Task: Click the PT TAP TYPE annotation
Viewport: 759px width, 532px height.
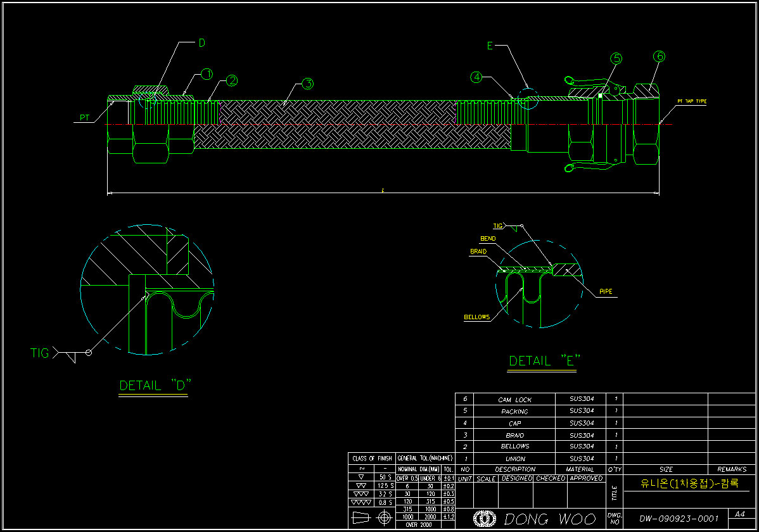Action: [692, 101]
